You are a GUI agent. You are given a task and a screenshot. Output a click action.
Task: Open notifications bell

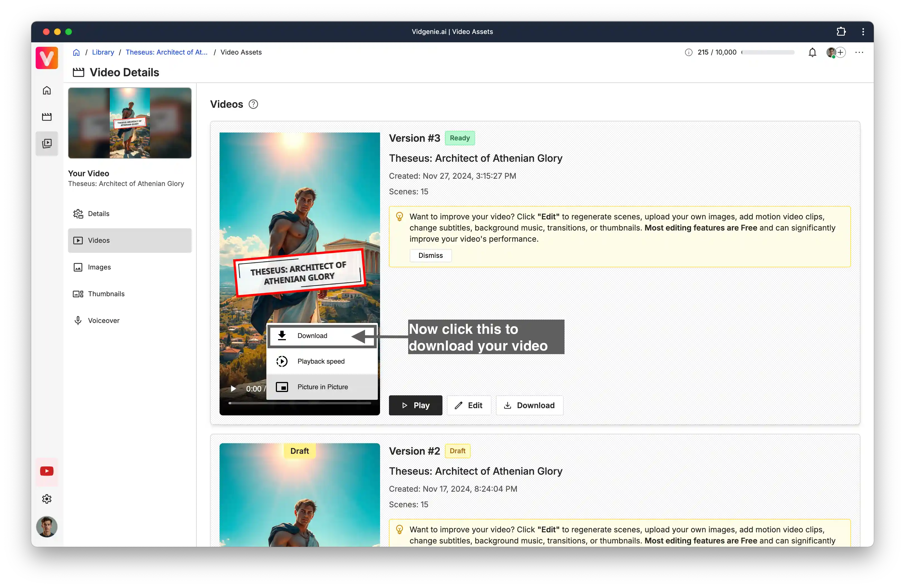click(812, 52)
